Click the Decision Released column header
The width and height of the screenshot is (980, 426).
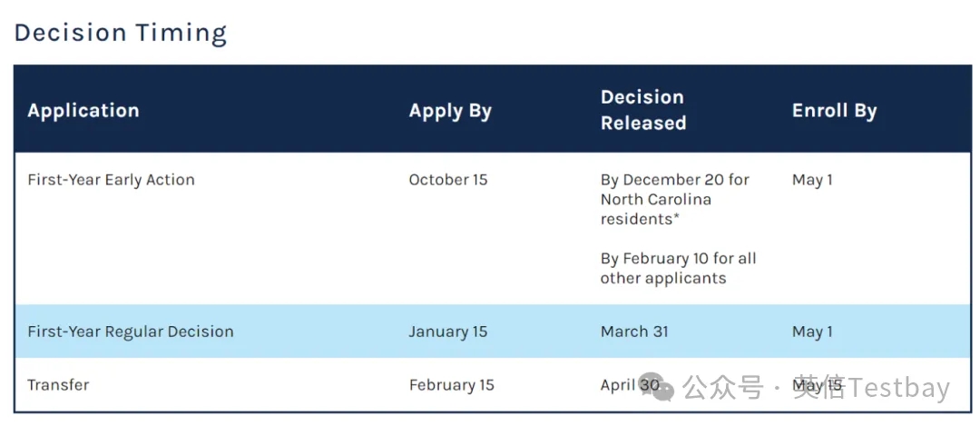tap(643, 110)
